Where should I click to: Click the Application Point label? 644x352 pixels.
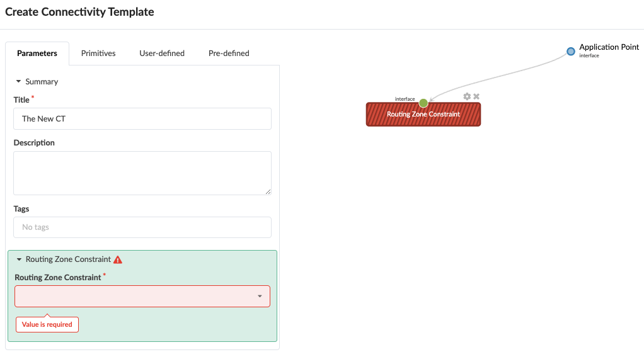tap(609, 47)
